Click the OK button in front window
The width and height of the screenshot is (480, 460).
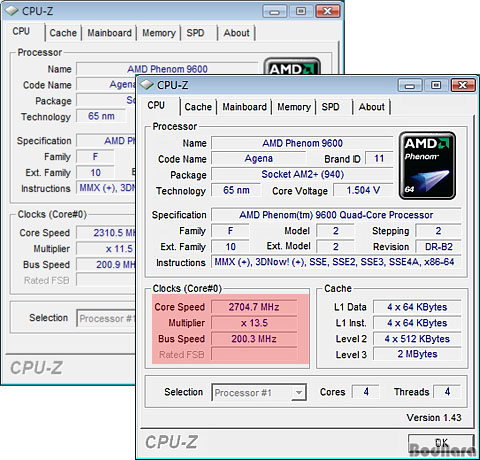(441, 443)
